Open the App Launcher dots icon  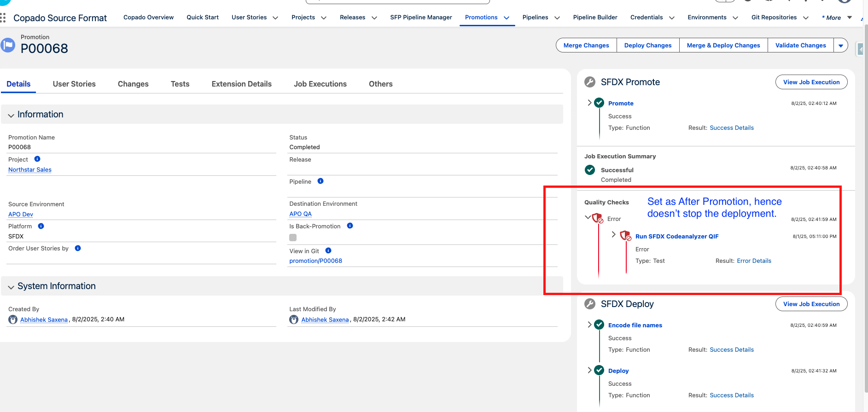pyautogui.click(x=3, y=18)
